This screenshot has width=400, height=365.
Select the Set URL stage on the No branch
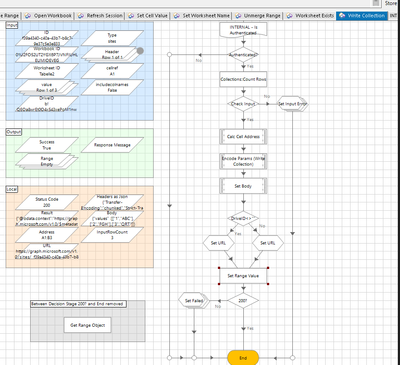click(x=268, y=243)
